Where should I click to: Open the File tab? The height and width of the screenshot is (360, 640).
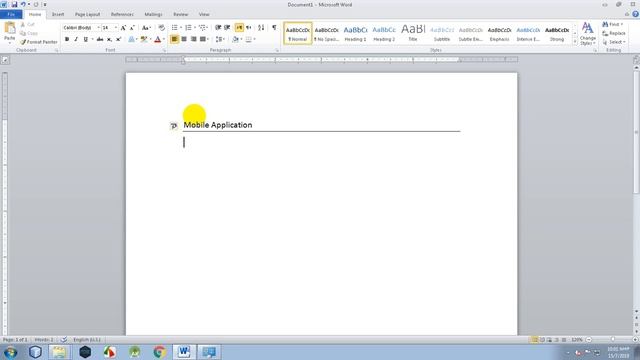coord(11,14)
